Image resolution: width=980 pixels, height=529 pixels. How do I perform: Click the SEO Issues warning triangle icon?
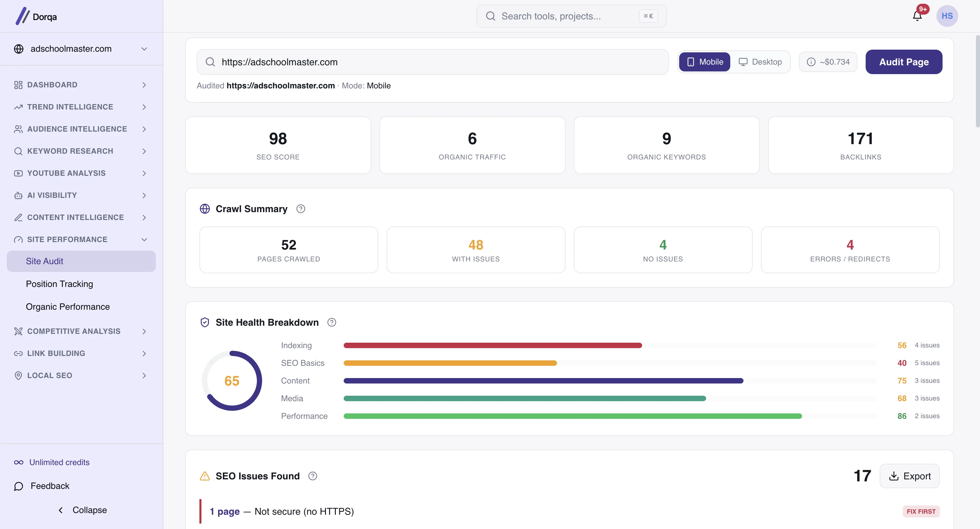pos(205,476)
